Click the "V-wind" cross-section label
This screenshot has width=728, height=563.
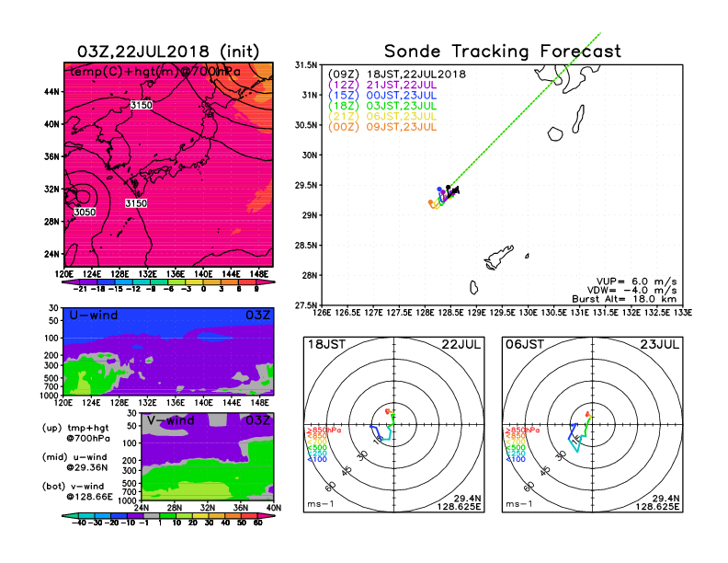click(x=170, y=420)
